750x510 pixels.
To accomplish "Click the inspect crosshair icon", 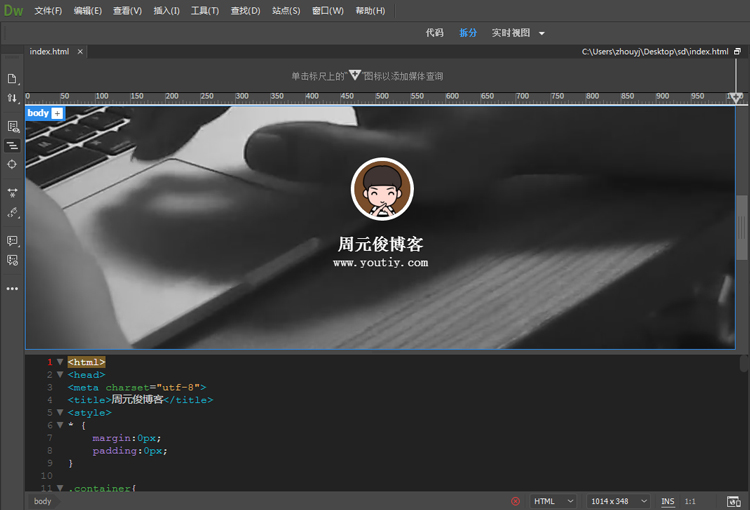I will click(x=12, y=164).
